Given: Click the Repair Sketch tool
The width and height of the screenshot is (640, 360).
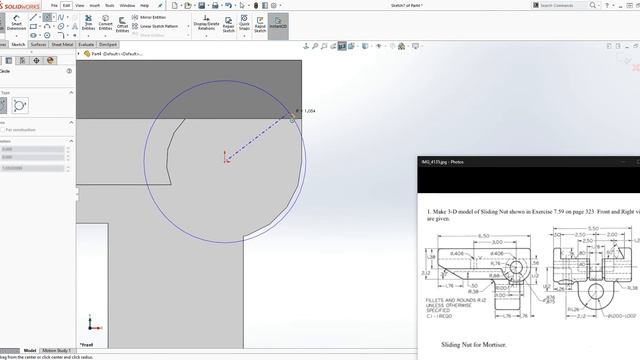Looking at the screenshot, I should pyautogui.click(x=229, y=24).
